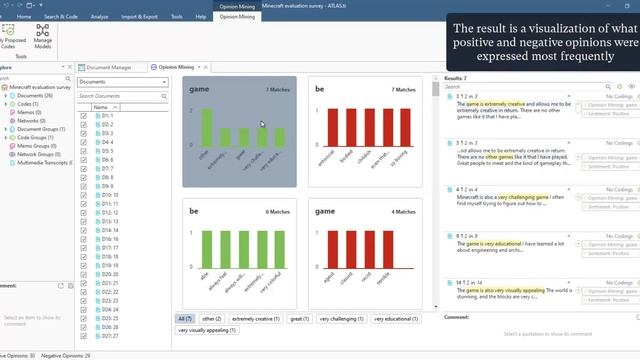640x360 pixels.
Task: Click the Results search magnifier icon
Action: click(x=608, y=87)
